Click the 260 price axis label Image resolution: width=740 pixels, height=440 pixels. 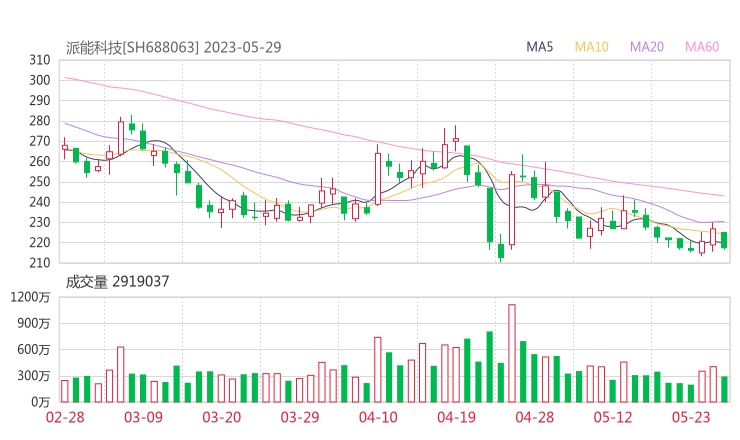pos(40,161)
